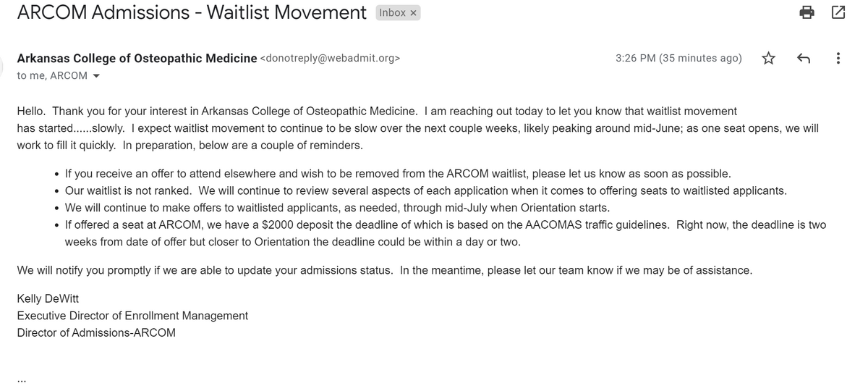This screenshot has width=868, height=386.
Task: Click the 'We will notify you promptly' paragraph
Action: [x=384, y=270]
